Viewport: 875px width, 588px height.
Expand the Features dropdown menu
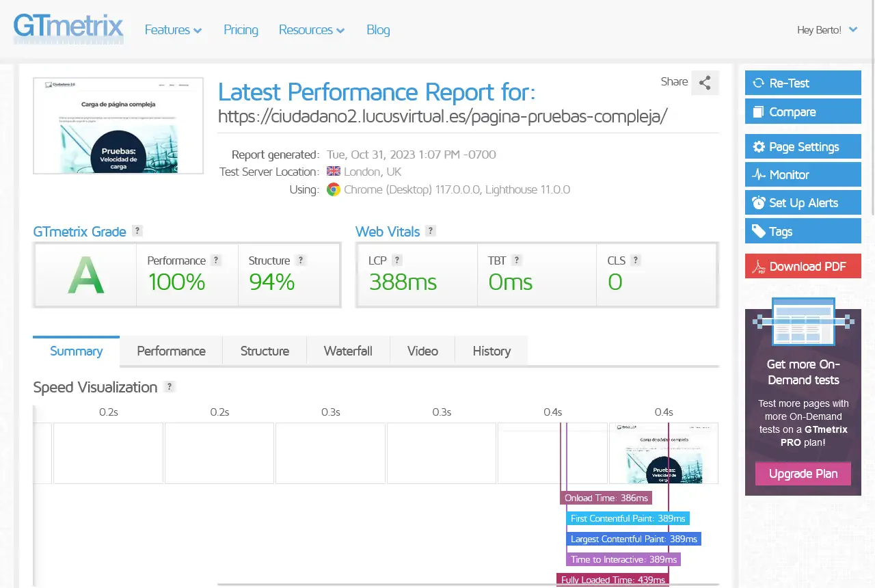173,30
